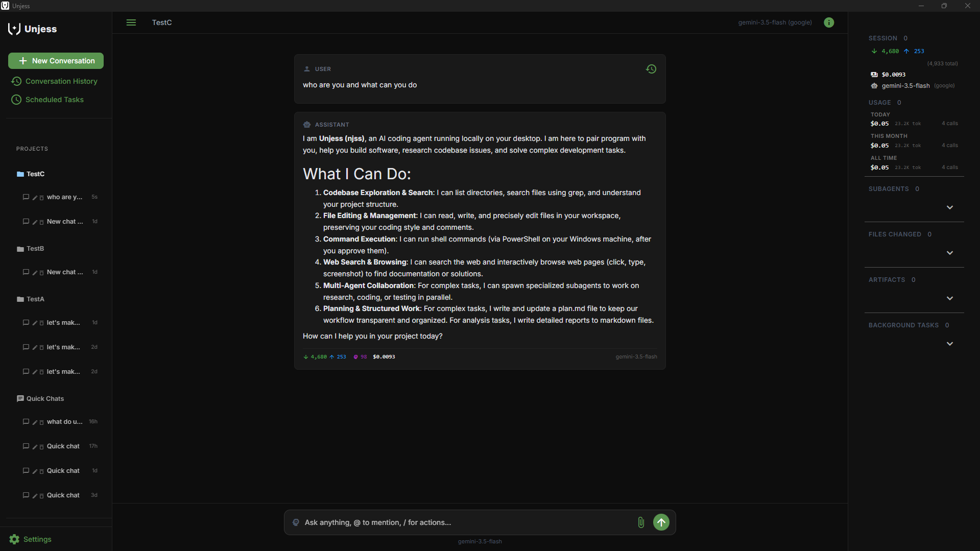Collapse the TestB project group
The height and width of the screenshot is (551, 980).
pyautogui.click(x=35, y=249)
